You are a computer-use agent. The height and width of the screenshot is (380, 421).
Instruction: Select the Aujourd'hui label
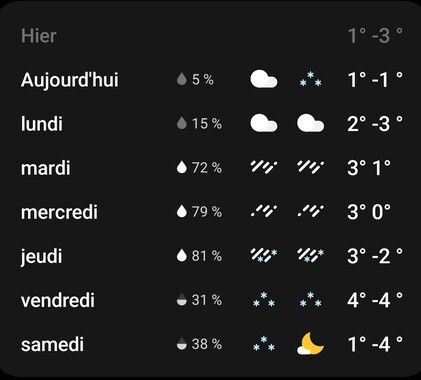coord(70,80)
